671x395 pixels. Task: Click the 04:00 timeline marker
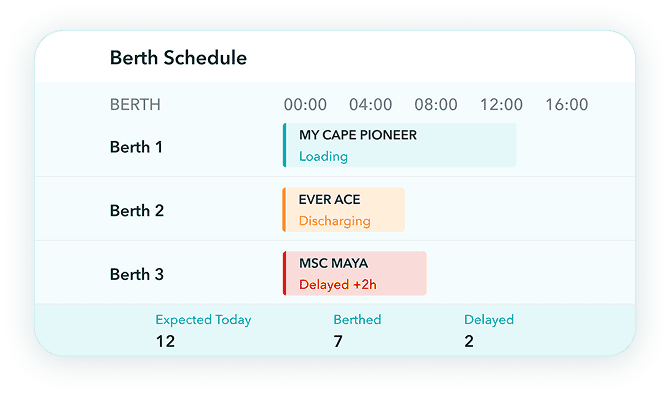371,104
